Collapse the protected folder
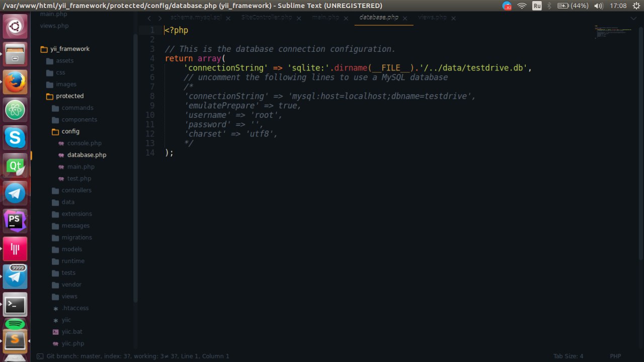The height and width of the screenshot is (362, 644). (50, 96)
